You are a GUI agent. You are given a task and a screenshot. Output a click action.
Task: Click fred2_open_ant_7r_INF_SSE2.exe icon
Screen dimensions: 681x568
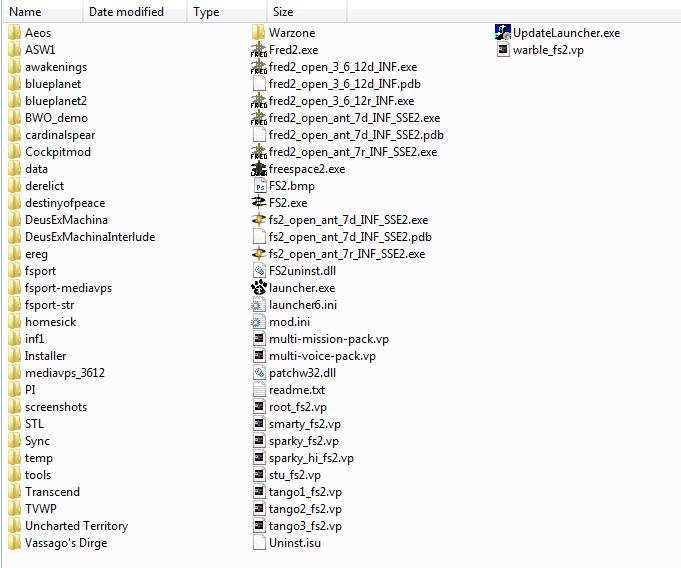click(259, 152)
